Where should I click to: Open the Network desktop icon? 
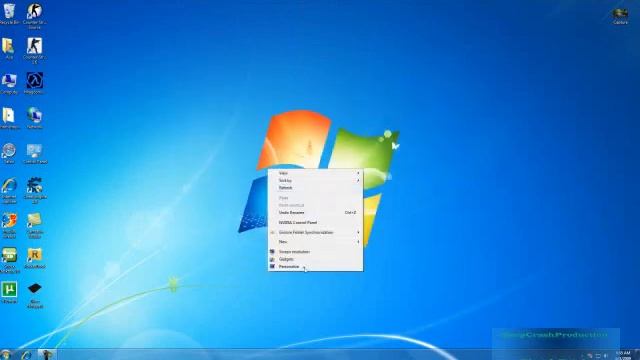click(x=35, y=118)
